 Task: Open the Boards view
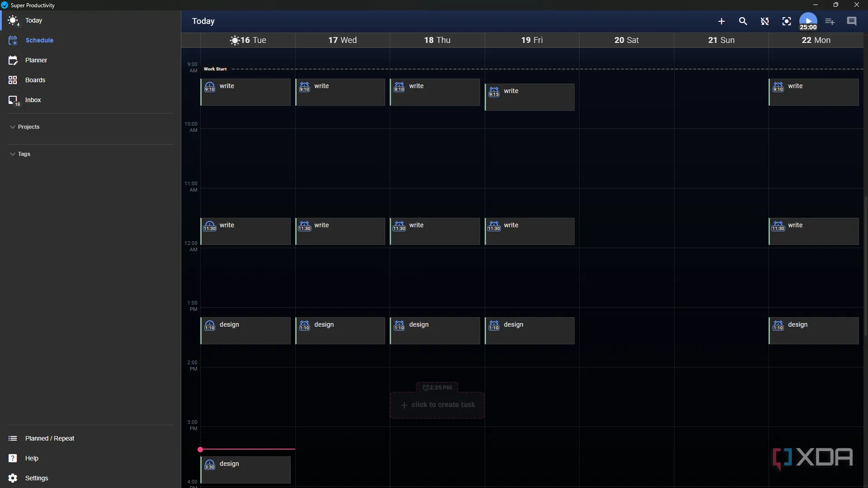click(x=35, y=80)
